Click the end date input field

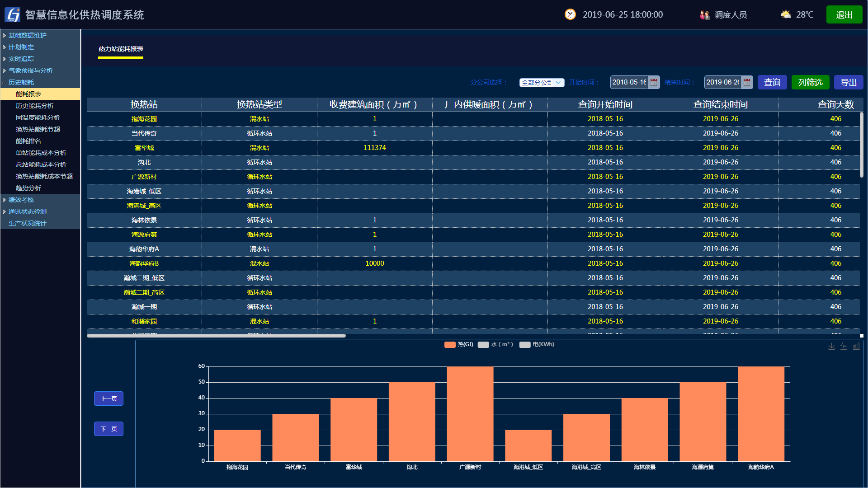pyautogui.click(x=723, y=82)
